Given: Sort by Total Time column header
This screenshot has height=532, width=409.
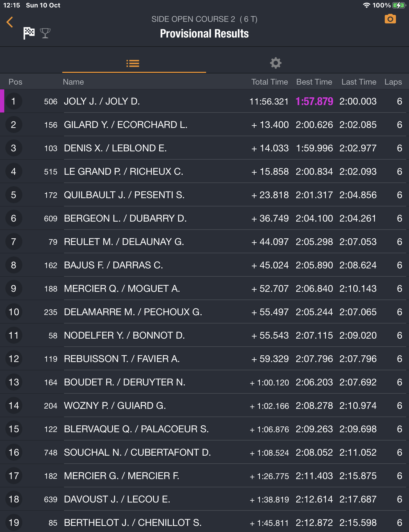Looking at the screenshot, I should 269,82.
